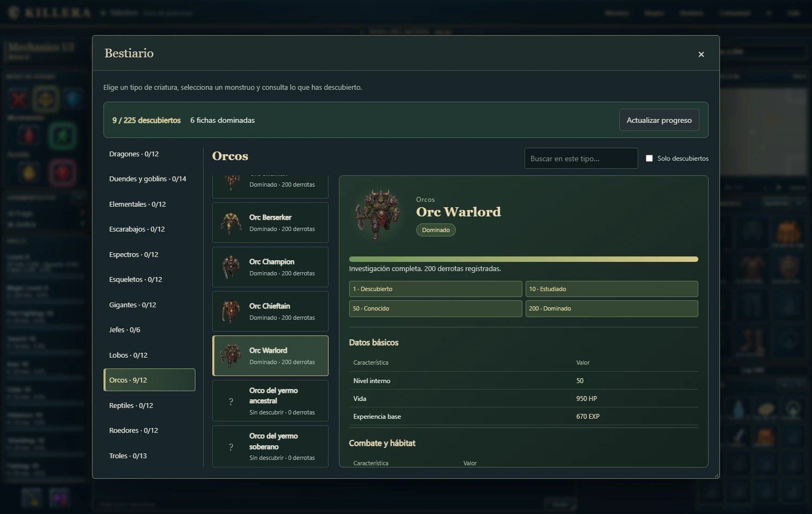Select Jefes category
The image size is (812, 514).
[149, 330]
